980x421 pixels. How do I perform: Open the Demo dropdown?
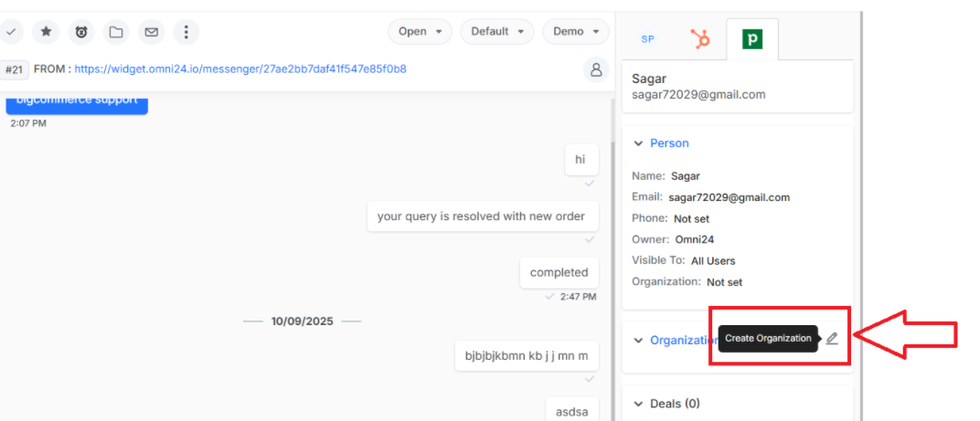pyautogui.click(x=576, y=31)
